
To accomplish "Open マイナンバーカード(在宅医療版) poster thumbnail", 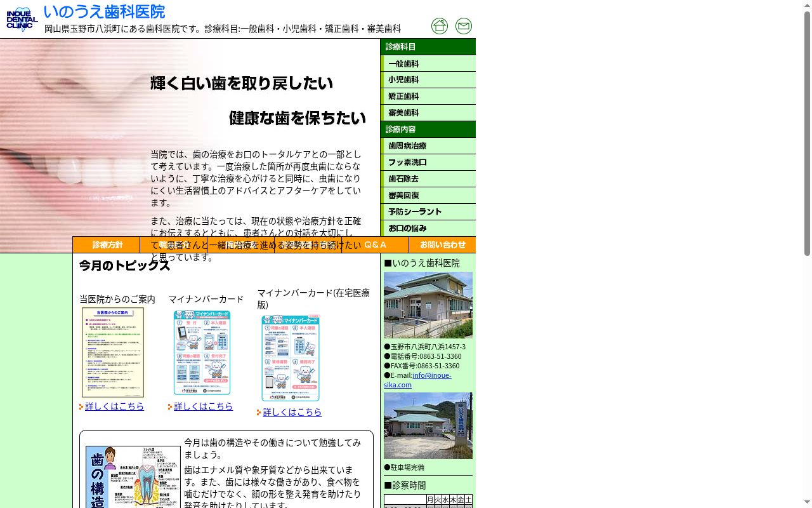I will [x=291, y=358].
